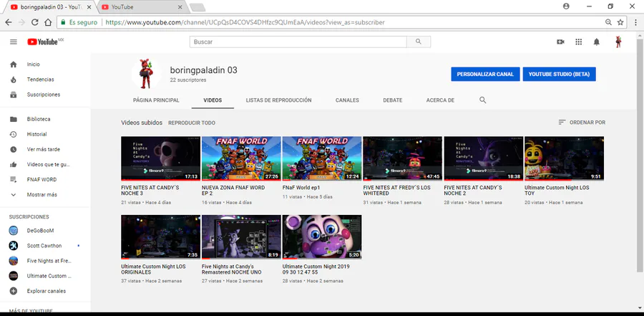Screen dimensions: 644x316
Task: Click REPRODUCIR TODO link
Action: click(191, 123)
